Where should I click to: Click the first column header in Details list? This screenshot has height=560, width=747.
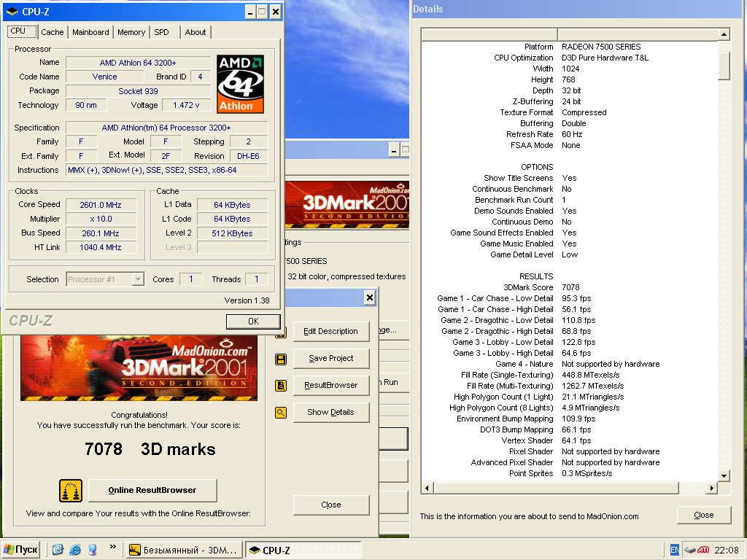489,34
